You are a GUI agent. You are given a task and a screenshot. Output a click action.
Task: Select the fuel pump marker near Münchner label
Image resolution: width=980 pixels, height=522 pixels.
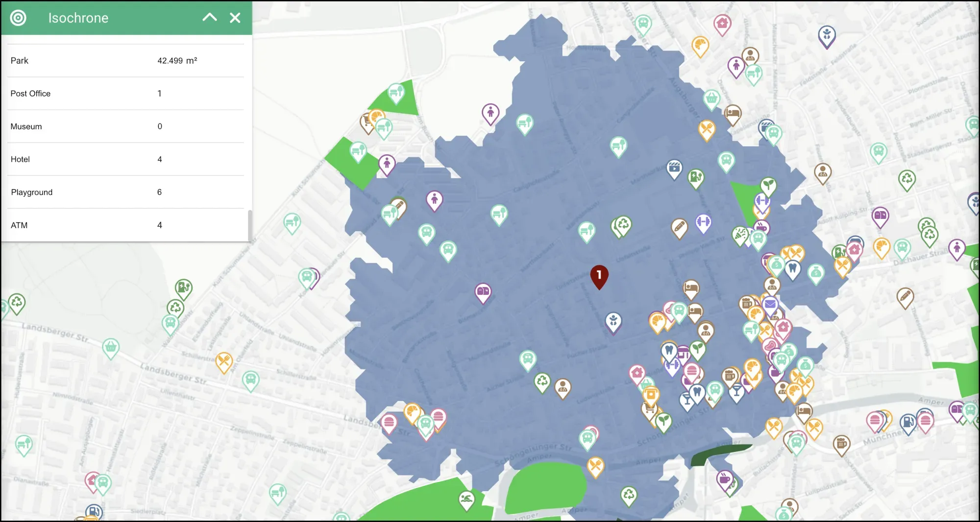(908, 424)
